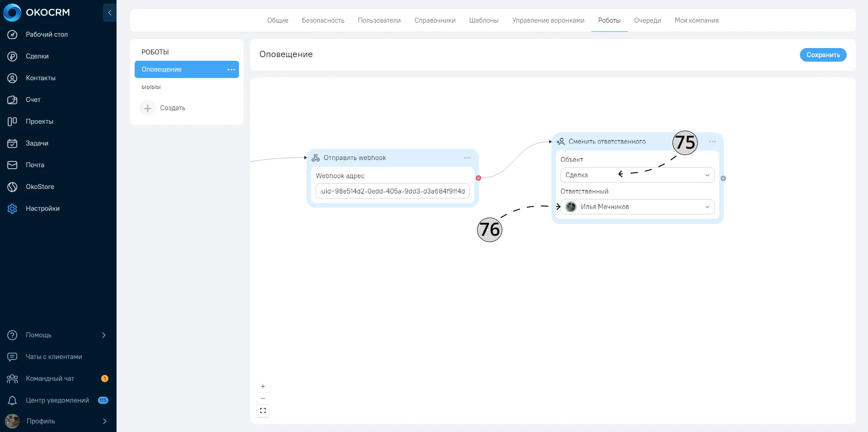Click the zoom out minus button
Image resolution: width=868 pixels, height=432 pixels.
[x=263, y=398]
